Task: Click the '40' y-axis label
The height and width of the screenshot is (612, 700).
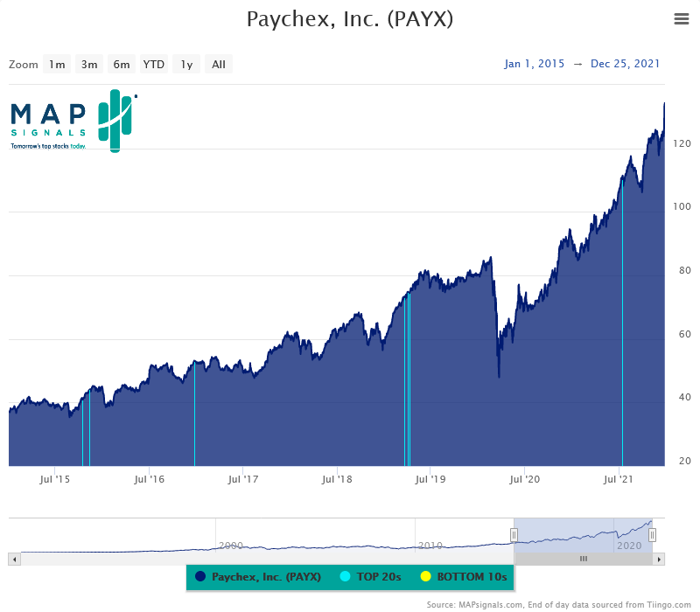Action: click(x=685, y=397)
